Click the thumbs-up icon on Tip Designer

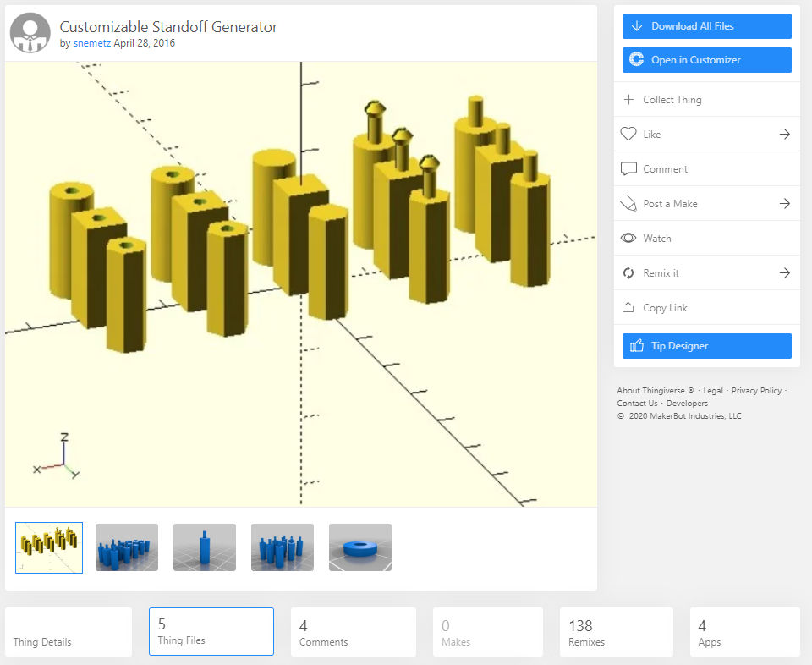[639, 345]
